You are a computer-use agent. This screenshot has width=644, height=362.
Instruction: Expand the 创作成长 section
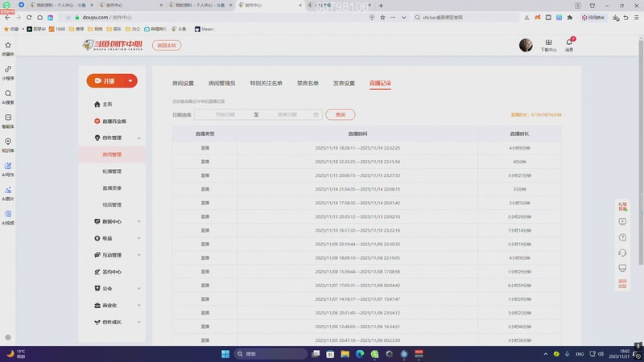click(x=138, y=323)
